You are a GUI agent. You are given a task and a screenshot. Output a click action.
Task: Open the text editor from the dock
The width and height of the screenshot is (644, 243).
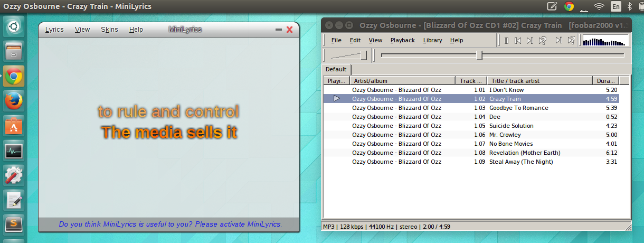coord(14,201)
